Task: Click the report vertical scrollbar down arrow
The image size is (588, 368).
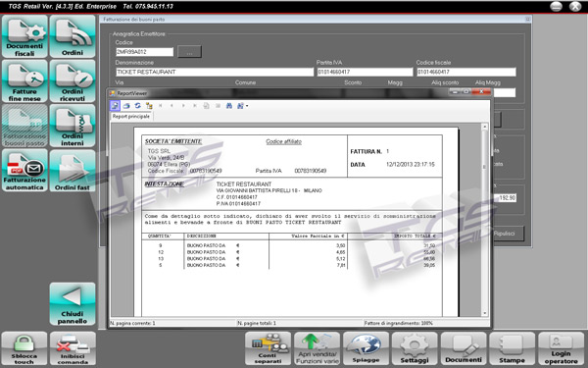Action: [484, 313]
